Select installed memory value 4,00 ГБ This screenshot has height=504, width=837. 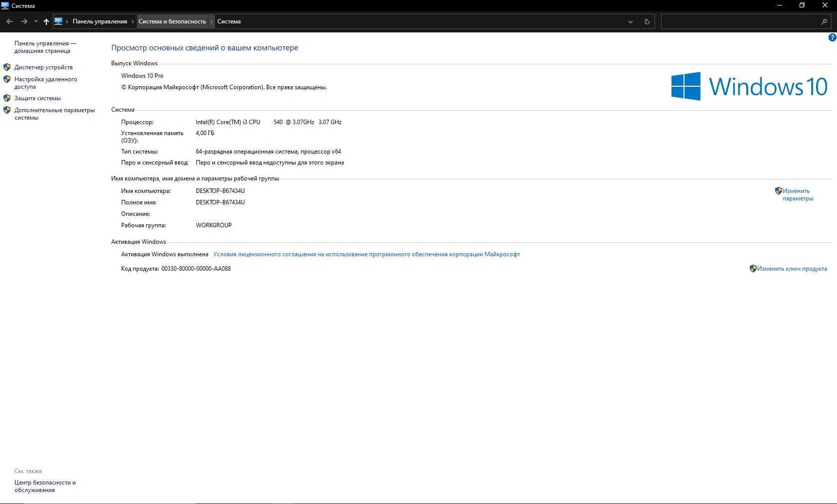tap(205, 133)
